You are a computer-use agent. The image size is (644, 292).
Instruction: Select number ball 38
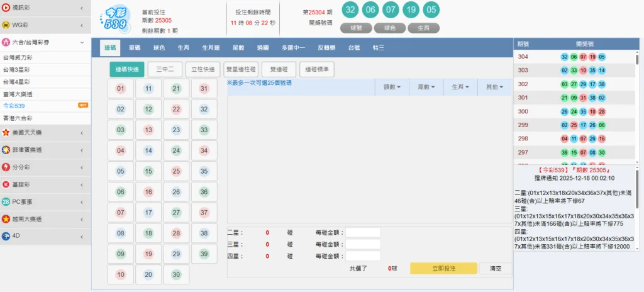coord(204,233)
